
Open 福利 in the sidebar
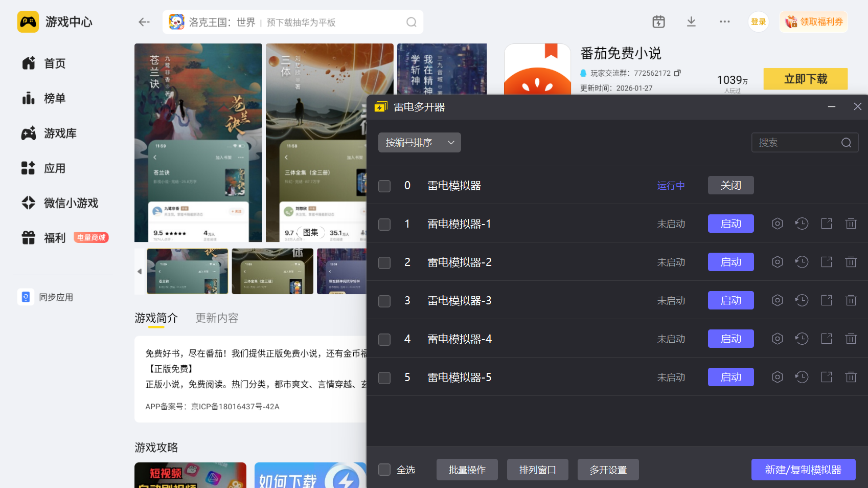(64, 238)
